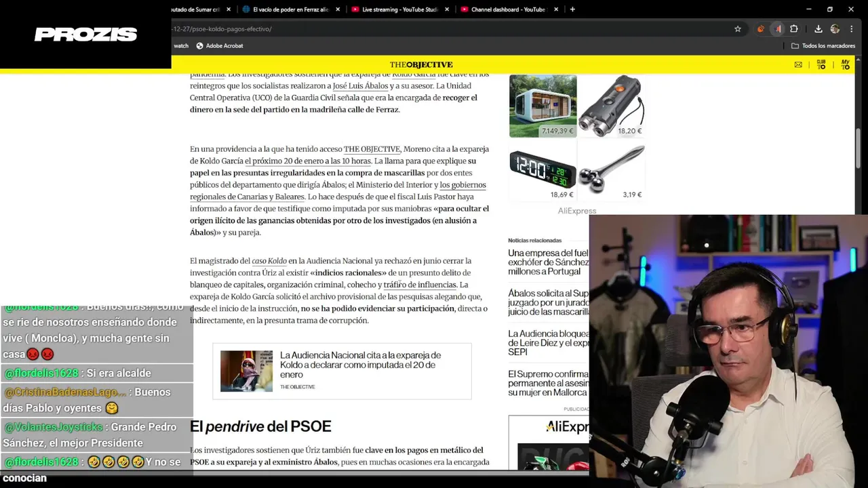Screen dimensions: 868x488
Task: Click chat username @CristinaBadenasLago
Action: [x=65, y=392]
